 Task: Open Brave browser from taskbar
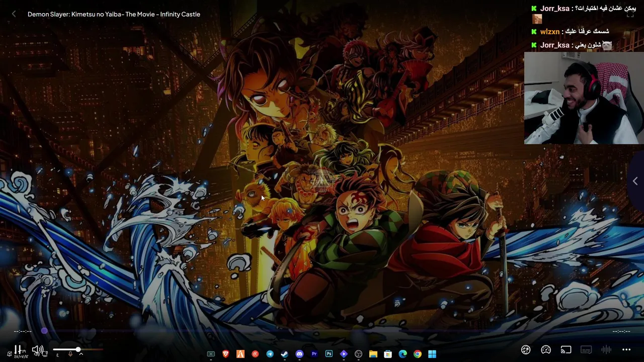225,354
